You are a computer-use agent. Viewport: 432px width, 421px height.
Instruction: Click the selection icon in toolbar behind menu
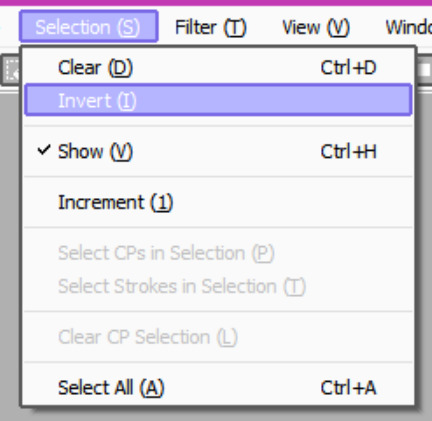(12, 71)
